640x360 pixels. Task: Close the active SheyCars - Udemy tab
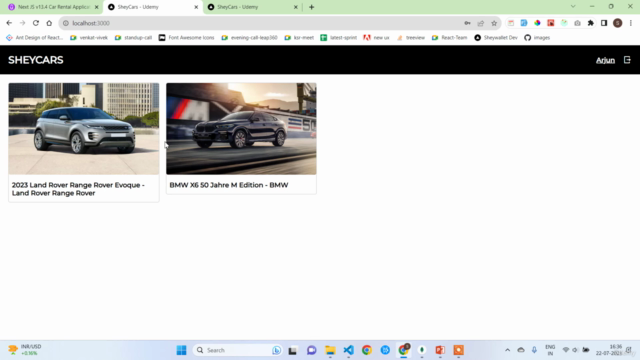[x=196, y=7]
